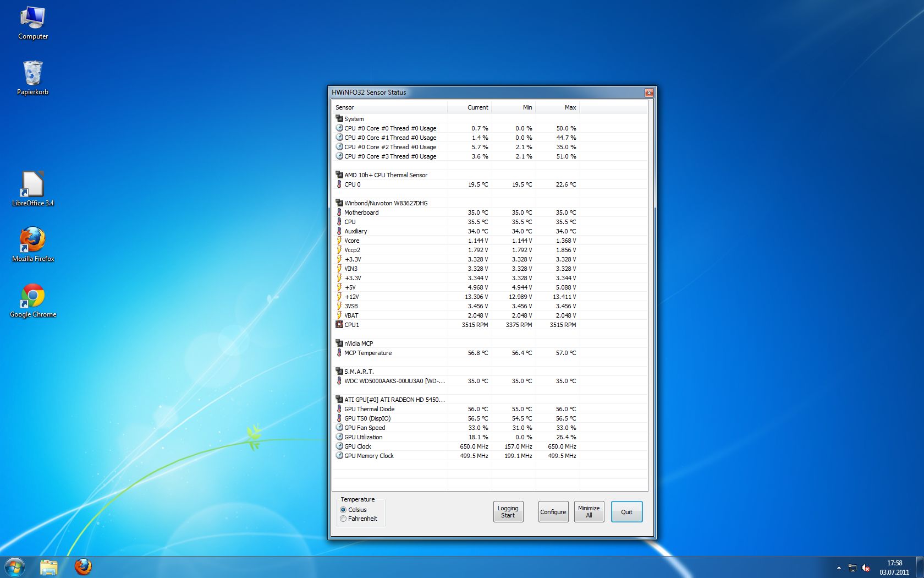924x578 pixels.
Task: Click the gauge icon beside Core #3 Usage
Action: click(339, 156)
